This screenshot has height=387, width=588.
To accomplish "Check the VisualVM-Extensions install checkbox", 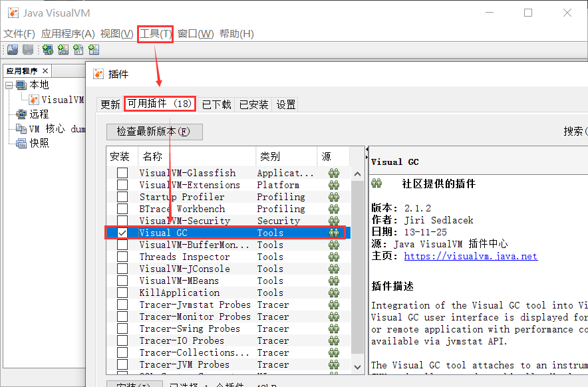I will (122, 185).
